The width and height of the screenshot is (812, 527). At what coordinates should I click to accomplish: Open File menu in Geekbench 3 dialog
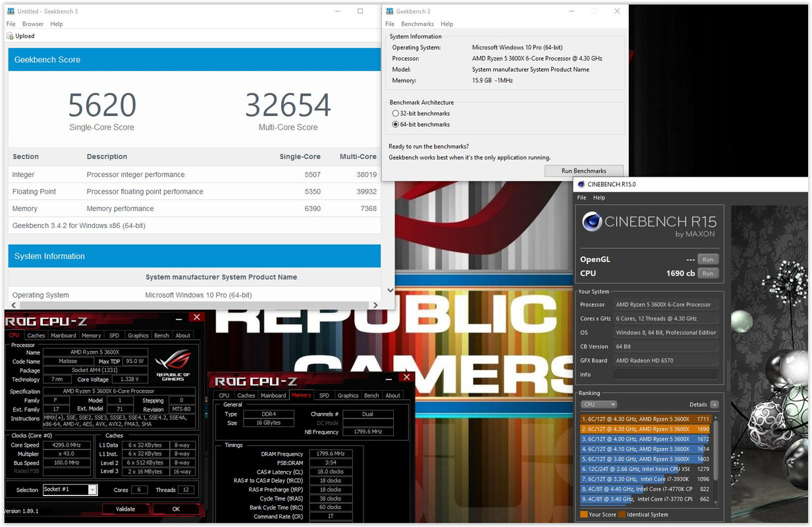point(390,24)
